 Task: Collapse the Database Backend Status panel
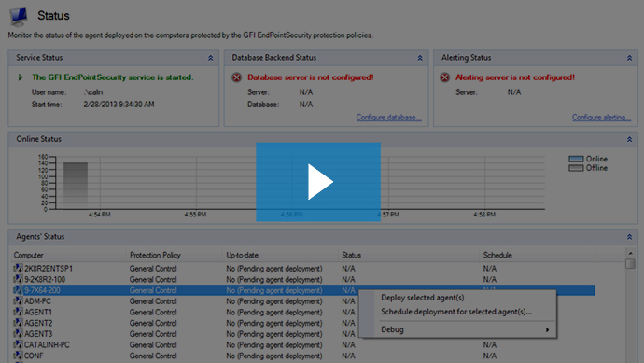pos(420,58)
